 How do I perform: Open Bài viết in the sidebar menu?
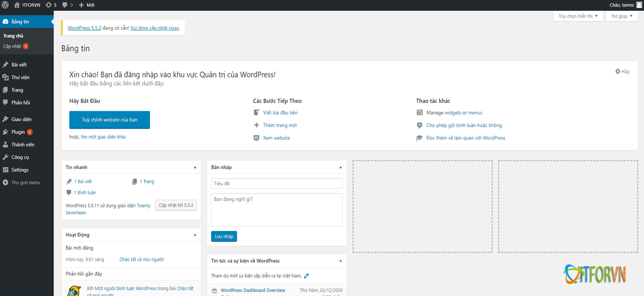coord(19,65)
